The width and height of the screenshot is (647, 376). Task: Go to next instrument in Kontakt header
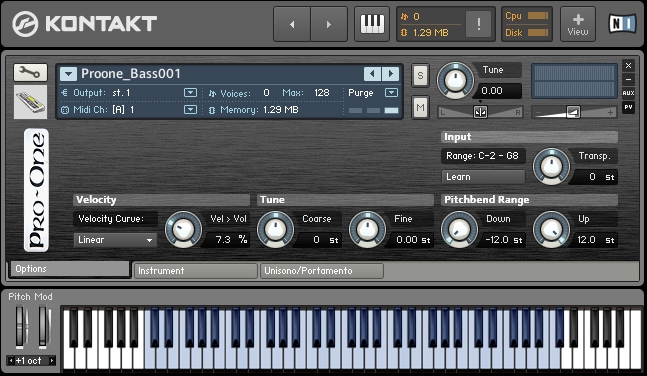click(329, 24)
